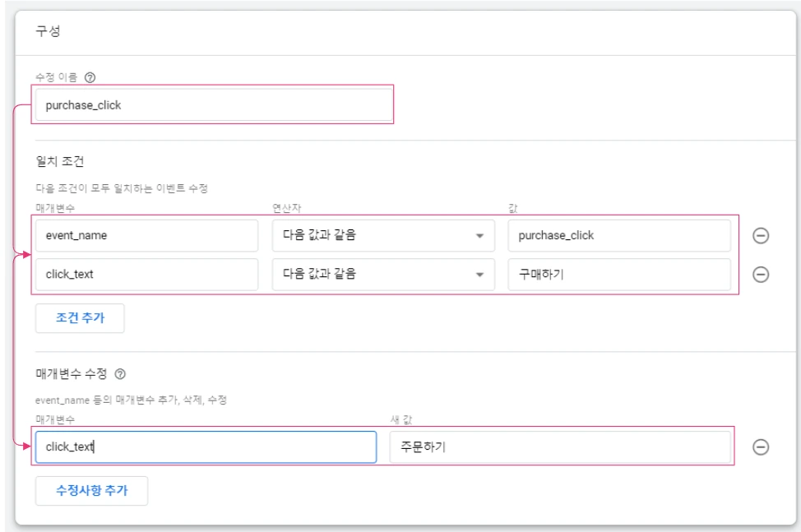Open operator dropdown for click_text condition

(382, 275)
